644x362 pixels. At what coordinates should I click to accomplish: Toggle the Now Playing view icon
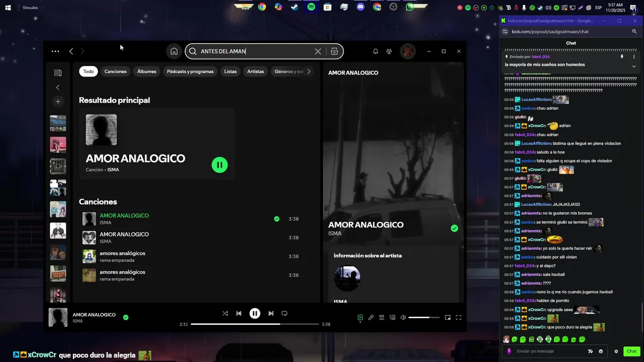(x=360, y=317)
